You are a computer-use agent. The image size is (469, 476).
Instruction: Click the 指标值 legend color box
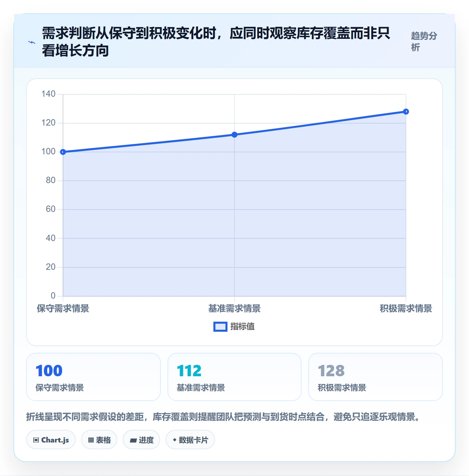[220, 327]
